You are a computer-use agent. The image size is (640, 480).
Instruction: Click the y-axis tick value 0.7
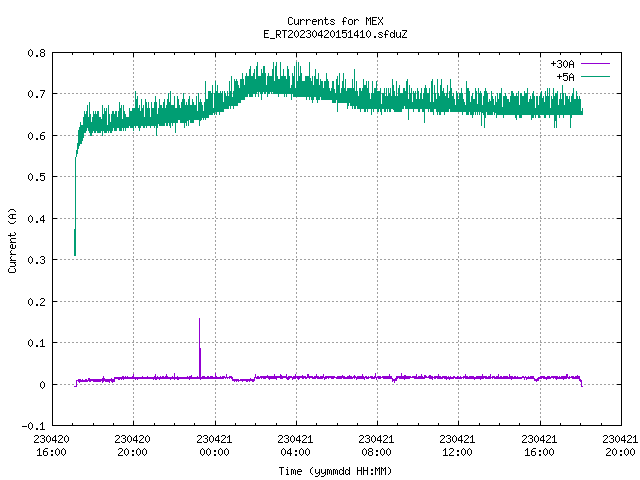pos(37,94)
